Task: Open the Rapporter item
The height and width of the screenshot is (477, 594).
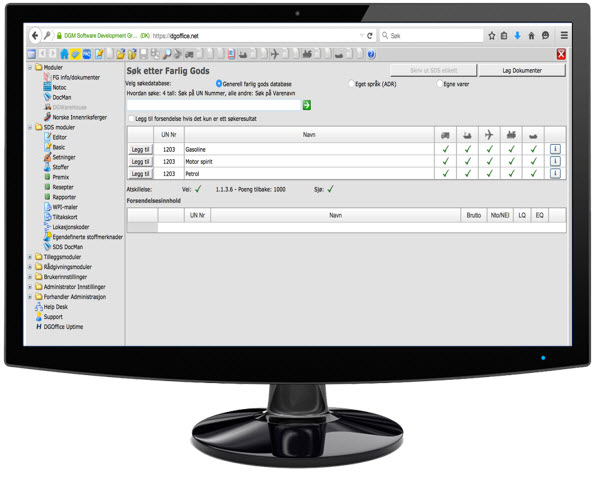Action: click(x=64, y=197)
